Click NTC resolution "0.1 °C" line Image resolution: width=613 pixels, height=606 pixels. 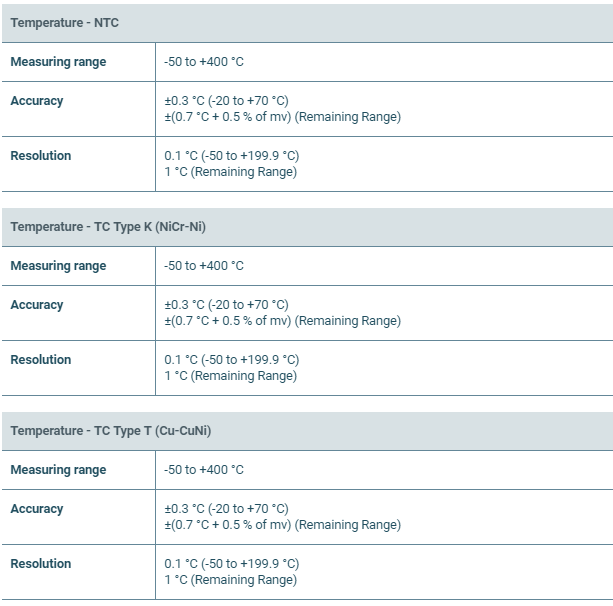pyautogui.click(x=231, y=156)
